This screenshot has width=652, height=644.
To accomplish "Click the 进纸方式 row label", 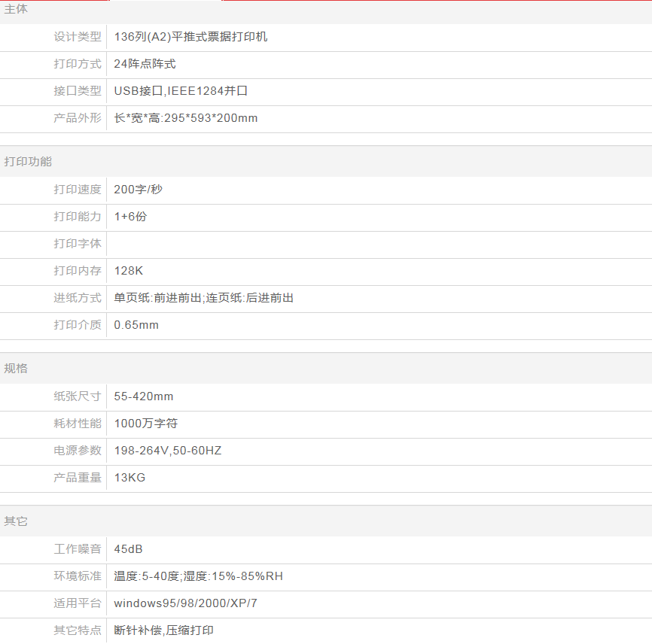I will tap(77, 298).
